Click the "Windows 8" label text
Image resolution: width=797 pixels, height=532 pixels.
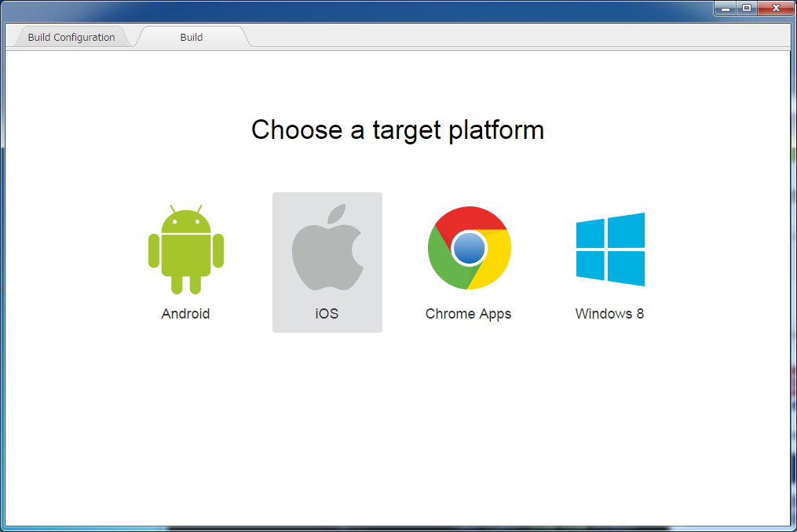609,314
